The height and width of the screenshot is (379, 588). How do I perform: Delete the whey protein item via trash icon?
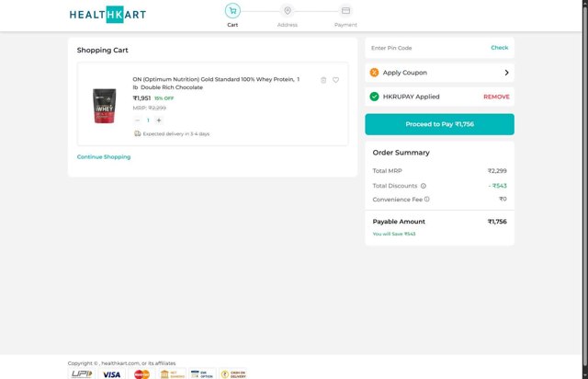coord(323,80)
